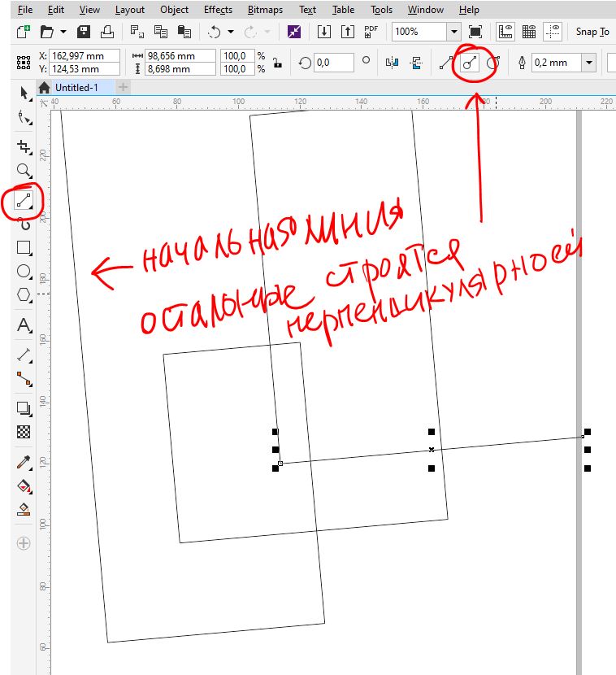This screenshot has width=616, height=675.
Task: Click the height field 8,698 mm
Action: tap(180, 69)
